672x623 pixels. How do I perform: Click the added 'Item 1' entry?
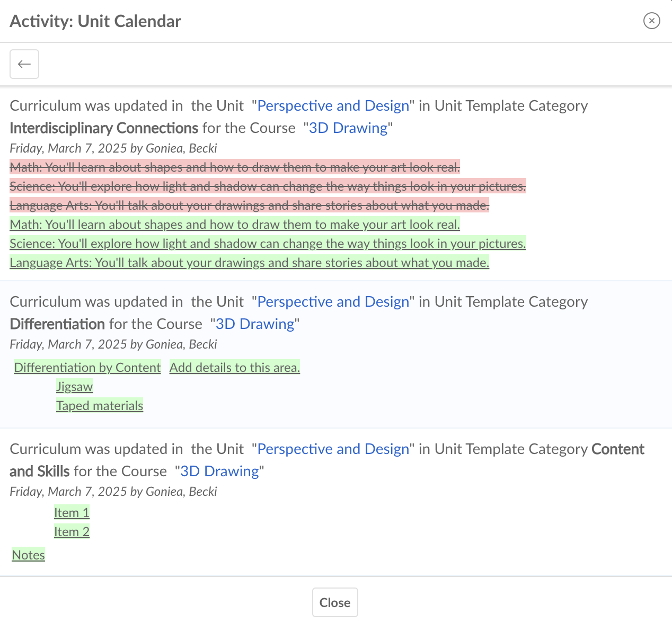coord(72,513)
